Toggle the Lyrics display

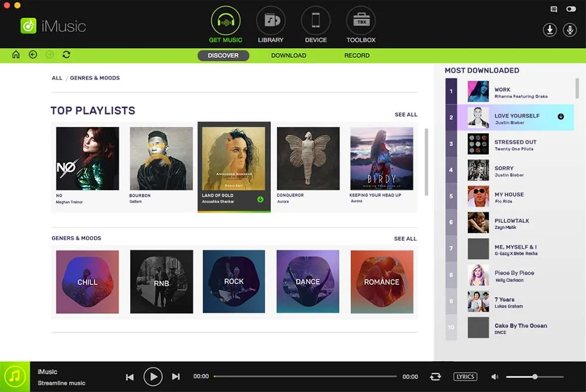(465, 376)
